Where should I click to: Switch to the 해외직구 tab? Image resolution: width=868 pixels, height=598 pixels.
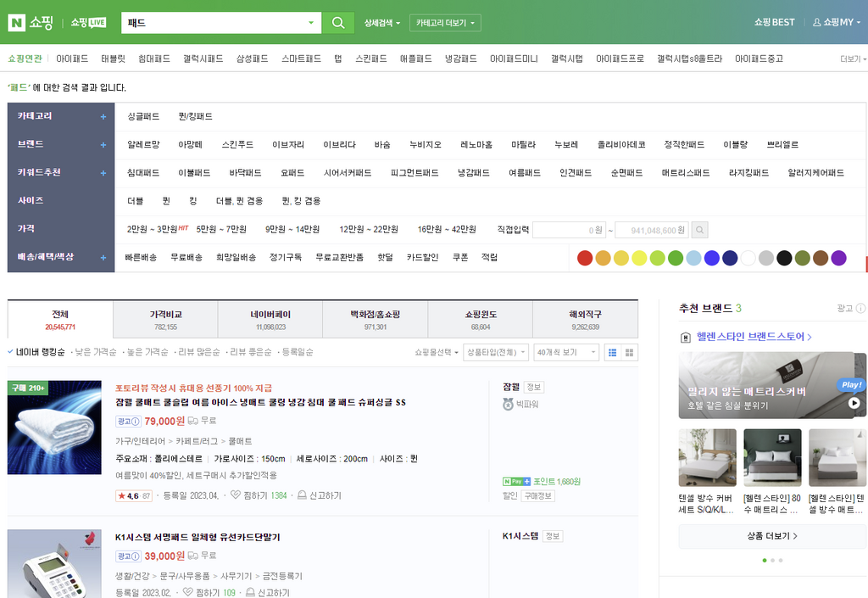(585, 320)
